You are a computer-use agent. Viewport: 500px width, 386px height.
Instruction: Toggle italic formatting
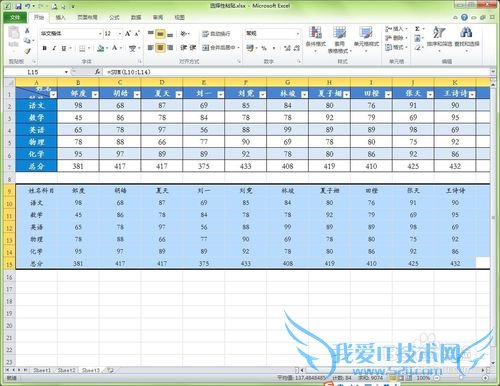pos(54,48)
